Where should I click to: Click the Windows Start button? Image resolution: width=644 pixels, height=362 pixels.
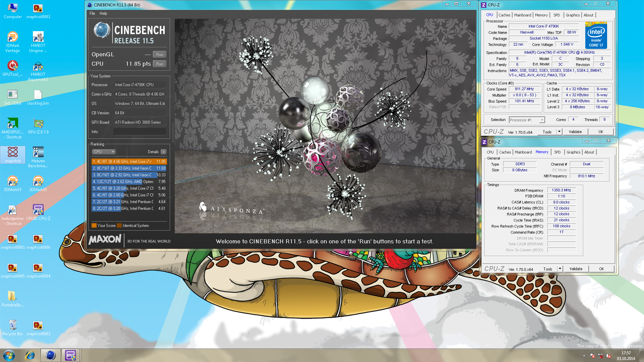[x=9, y=355]
